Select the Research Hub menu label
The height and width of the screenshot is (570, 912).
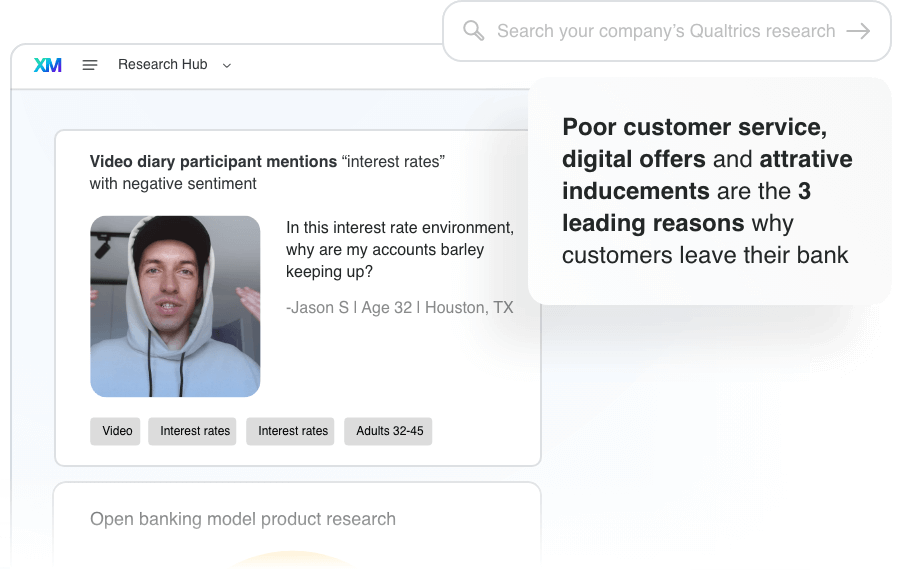[162, 65]
